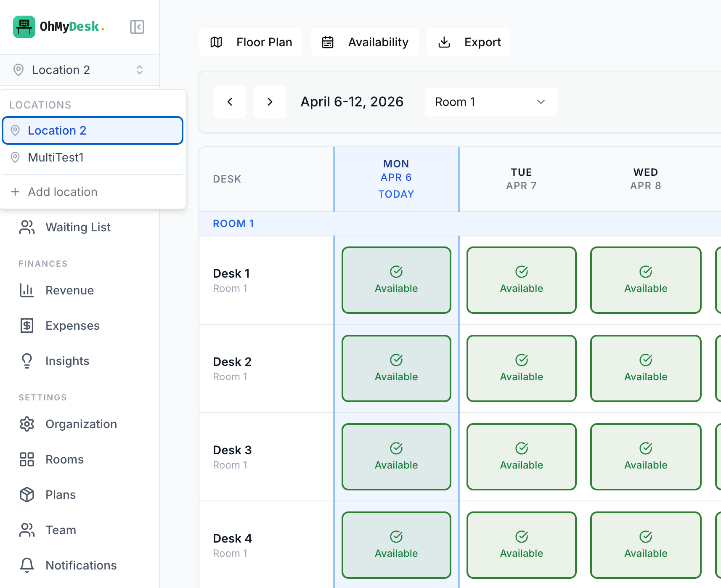The image size is (721, 588).
Task: View the Revenue chart page
Action: 69,290
